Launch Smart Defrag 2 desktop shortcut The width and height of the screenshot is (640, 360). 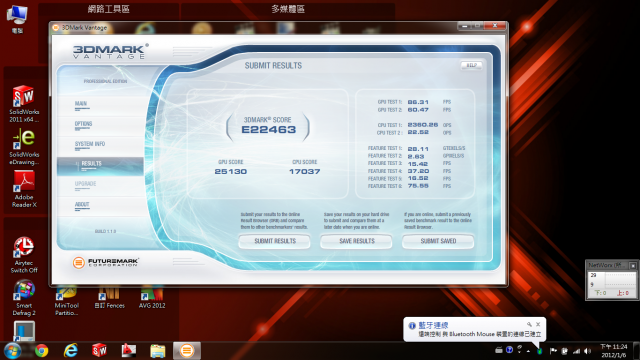[24, 298]
